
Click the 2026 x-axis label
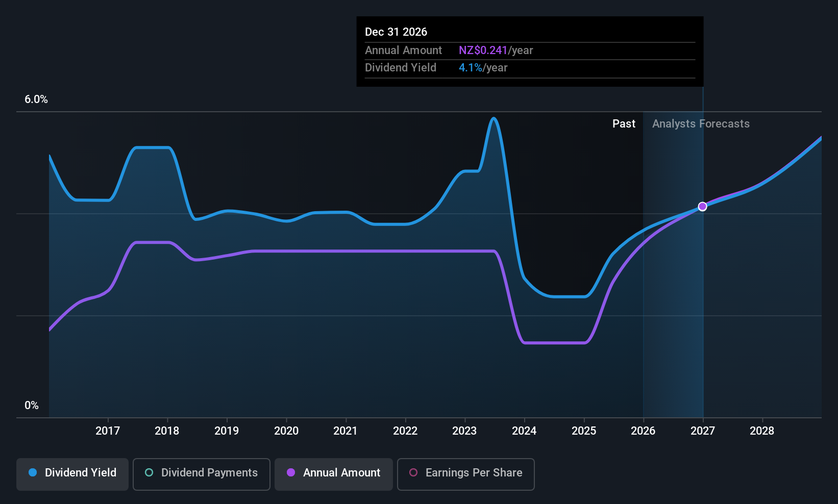[643, 431]
